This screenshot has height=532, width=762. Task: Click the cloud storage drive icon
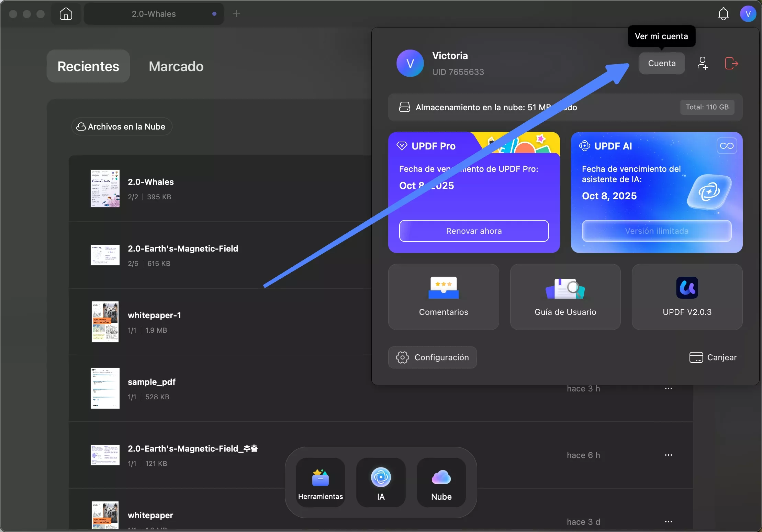click(x=404, y=107)
